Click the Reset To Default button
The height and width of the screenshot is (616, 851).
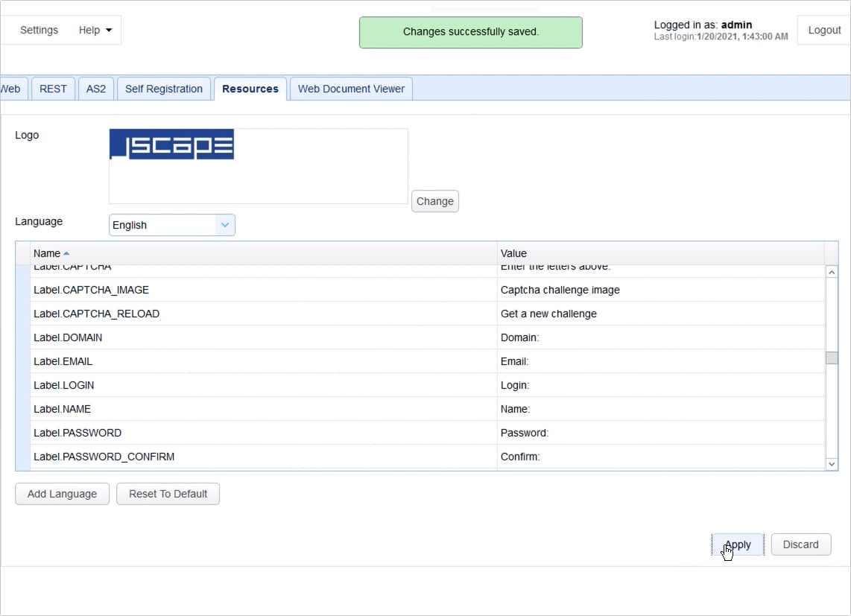[168, 493]
